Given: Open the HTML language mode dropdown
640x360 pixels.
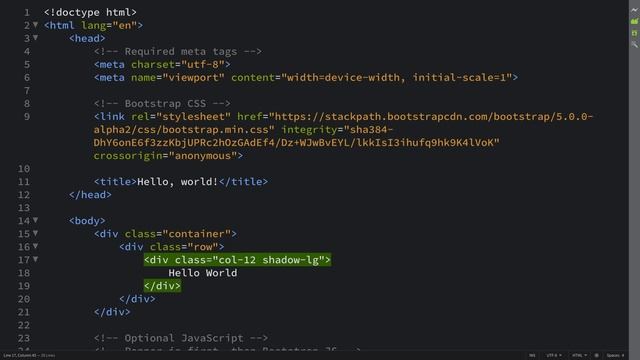Looking at the screenshot, I should point(580,356).
